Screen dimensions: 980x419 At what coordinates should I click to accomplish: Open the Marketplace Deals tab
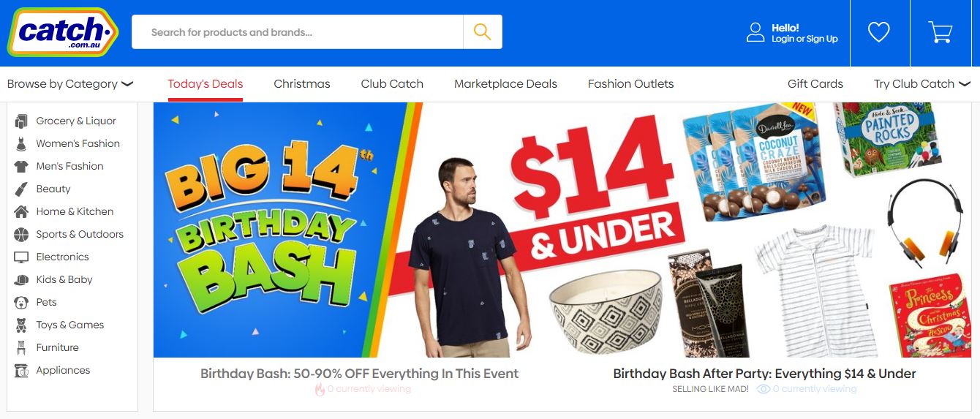[x=505, y=84]
